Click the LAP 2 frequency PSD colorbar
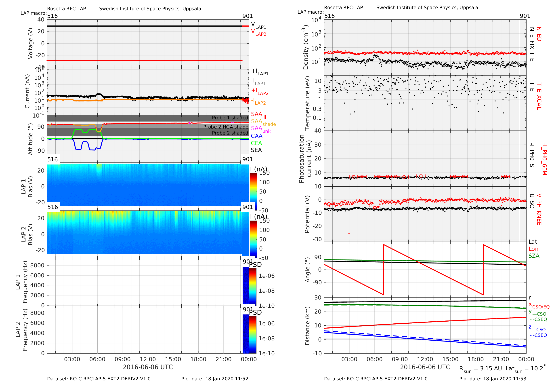 click(253, 335)
